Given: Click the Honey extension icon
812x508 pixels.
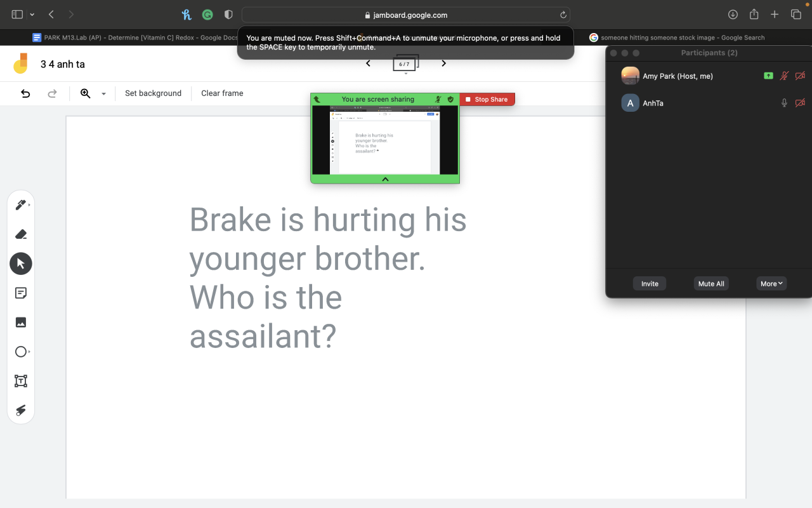Looking at the screenshot, I should click(187, 15).
